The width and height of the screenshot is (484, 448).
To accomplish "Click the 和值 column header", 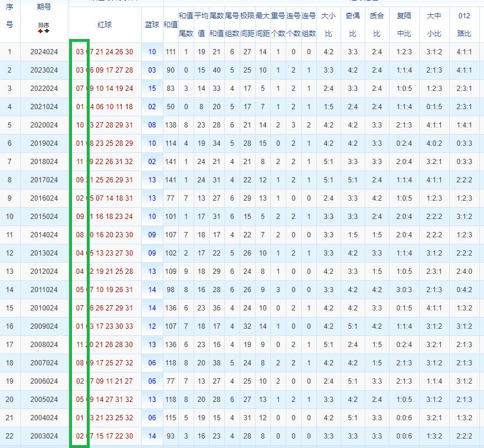I will pyautogui.click(x=171, y=24).
